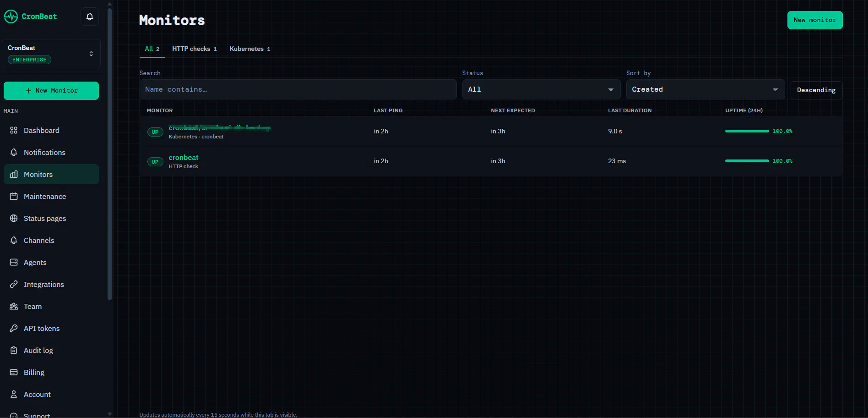Viewport: 868px width, 418px height.
Task: Switch to the HTTP checks tab
Action: click(x=194, y=49)
